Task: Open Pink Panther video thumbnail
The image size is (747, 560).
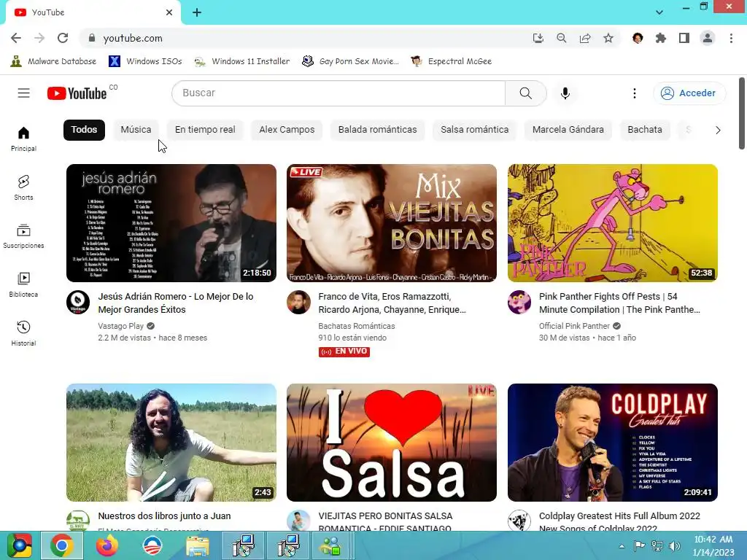Action: tap(613, 223)
